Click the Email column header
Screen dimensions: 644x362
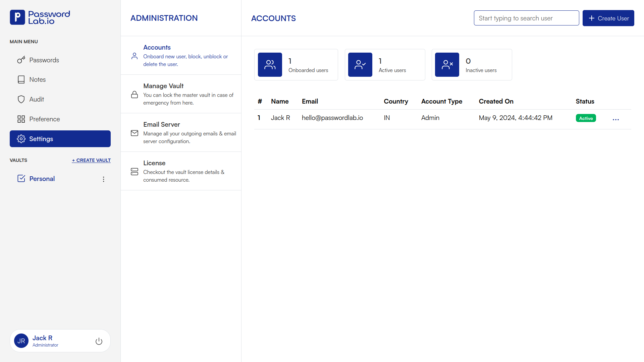click(x=310, y=101)
